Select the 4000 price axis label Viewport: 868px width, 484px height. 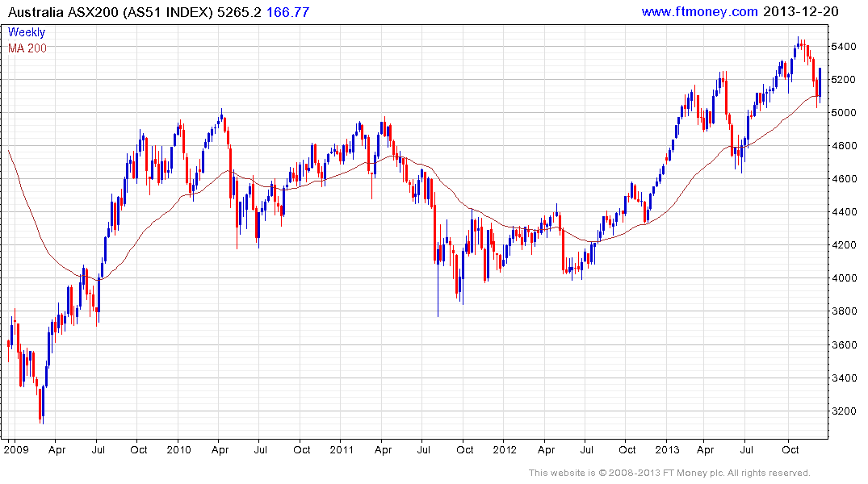[844, 278]
